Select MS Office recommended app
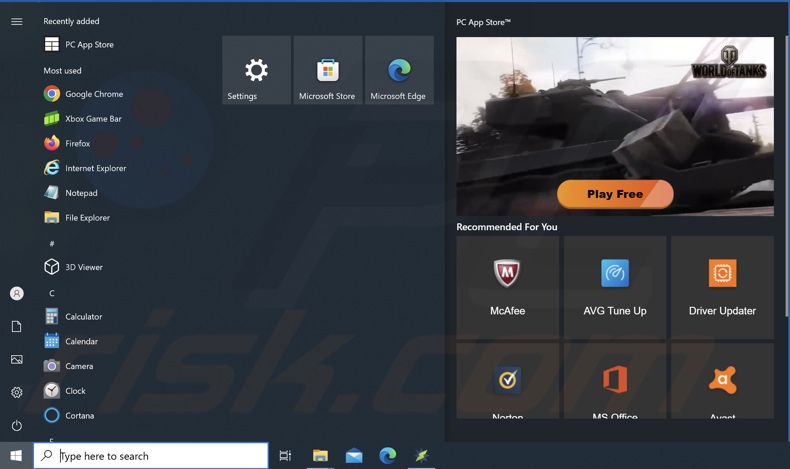790x469 pixels. [615, 381]
